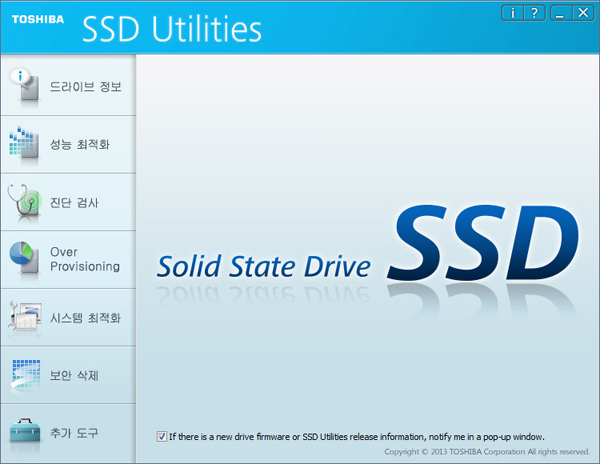Close the SSD Utilities window
600x464 pixels.
[583, 13]
